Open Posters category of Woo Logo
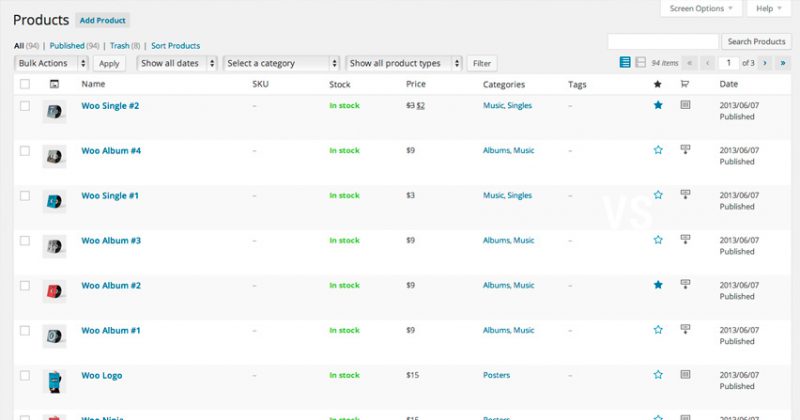Screen dimensions: 800x420 pos(496,375)
